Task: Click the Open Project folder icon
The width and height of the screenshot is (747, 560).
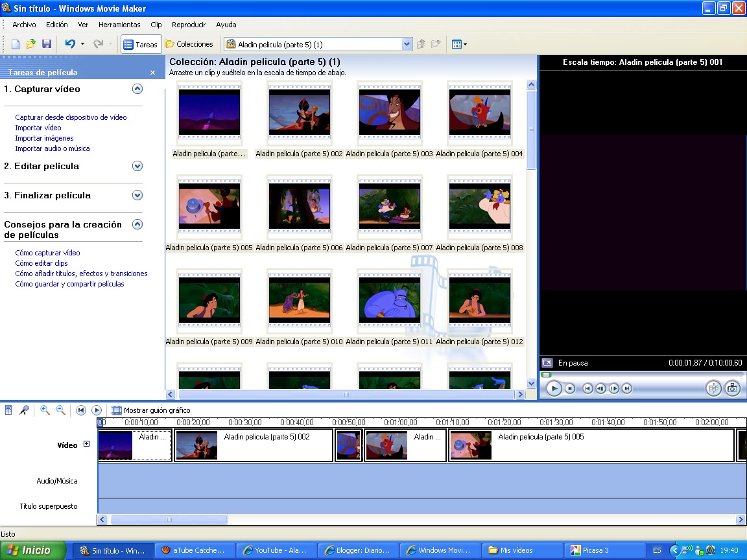Action: 31,44
